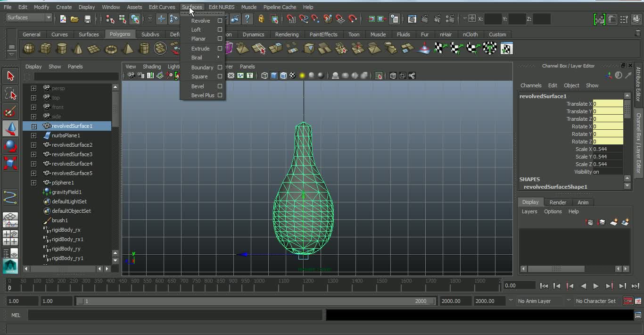Open the Bevel Plus options box

pyautogui.click(x=220, y=95)
